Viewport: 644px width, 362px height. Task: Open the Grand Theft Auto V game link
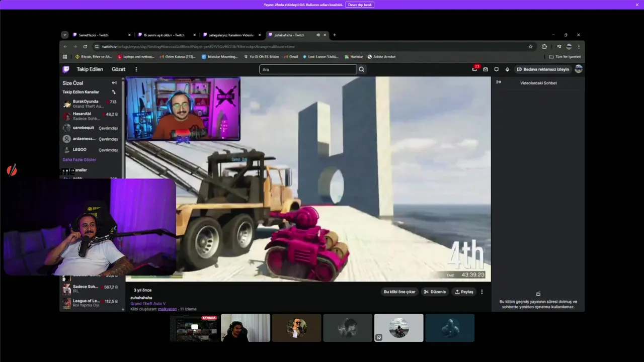coord(148,304)
